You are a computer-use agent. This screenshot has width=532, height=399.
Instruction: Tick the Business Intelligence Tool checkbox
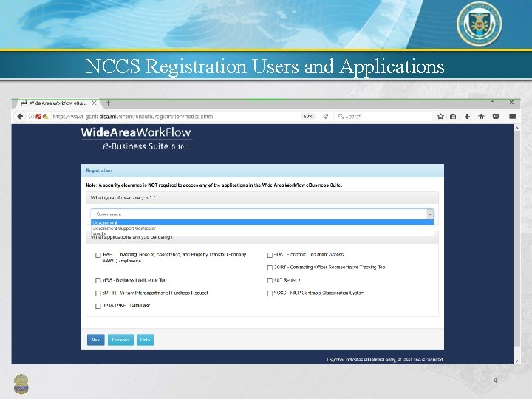[x=98, y=281]
